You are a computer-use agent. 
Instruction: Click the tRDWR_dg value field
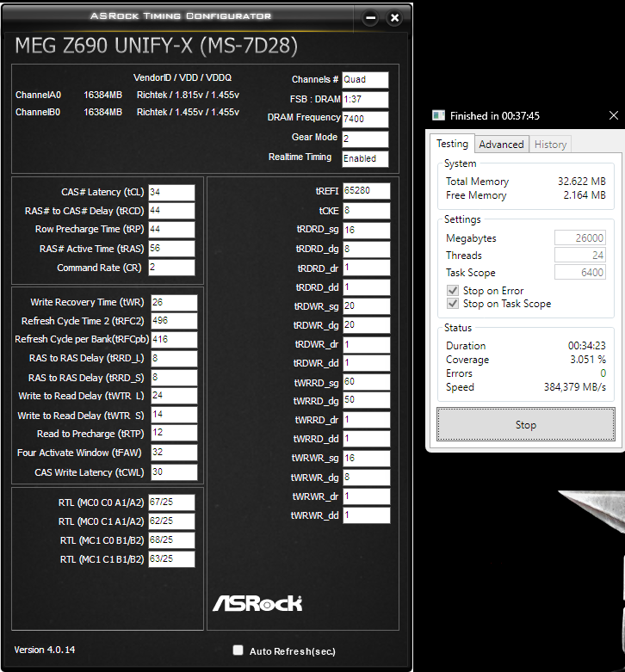point(367,325)
